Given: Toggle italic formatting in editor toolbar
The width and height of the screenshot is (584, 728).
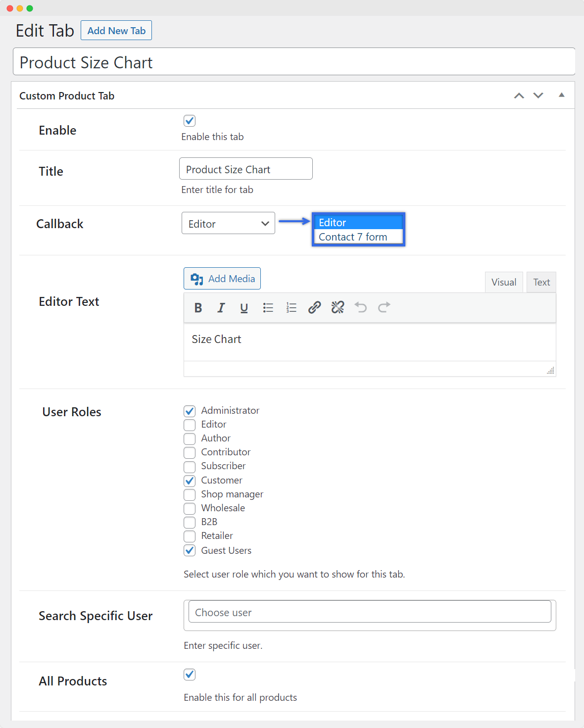Looking at the screenshot, I should pos(221,308).
